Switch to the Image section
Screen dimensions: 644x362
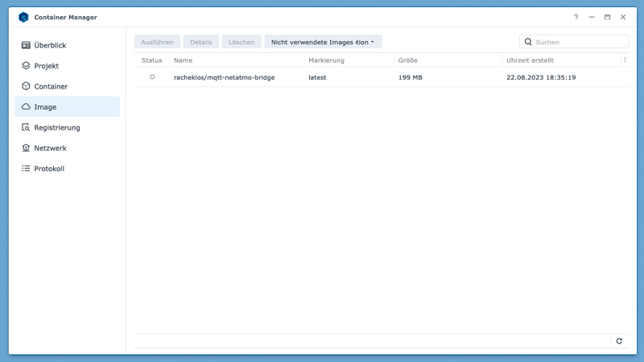point(45,107)
